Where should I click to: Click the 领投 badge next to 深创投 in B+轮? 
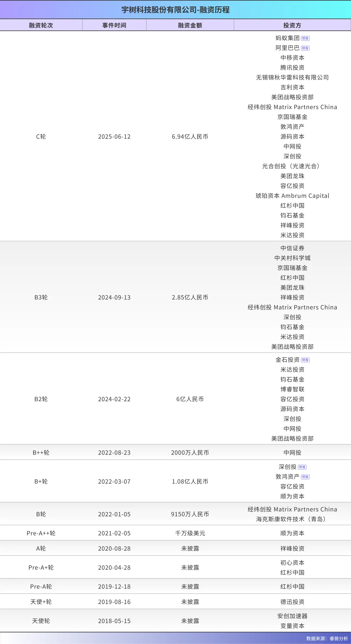pyautogui.click(x=302, y=467)
